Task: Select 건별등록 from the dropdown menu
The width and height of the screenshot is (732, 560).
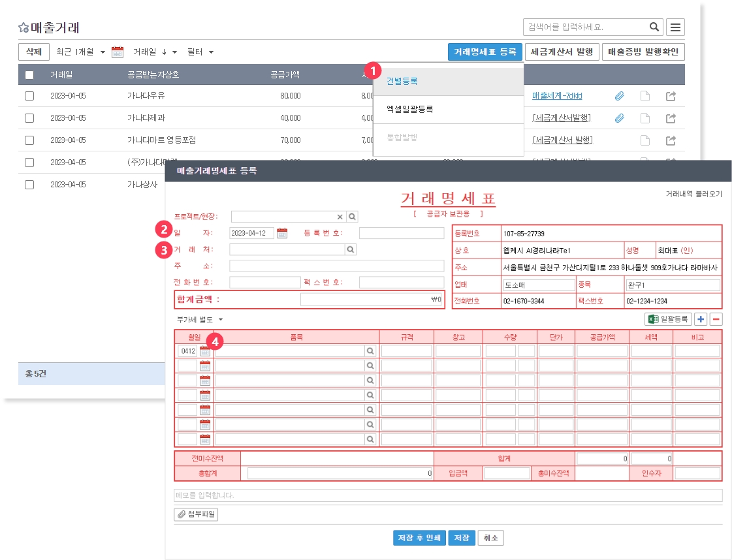Action: (x=402, y=82)
